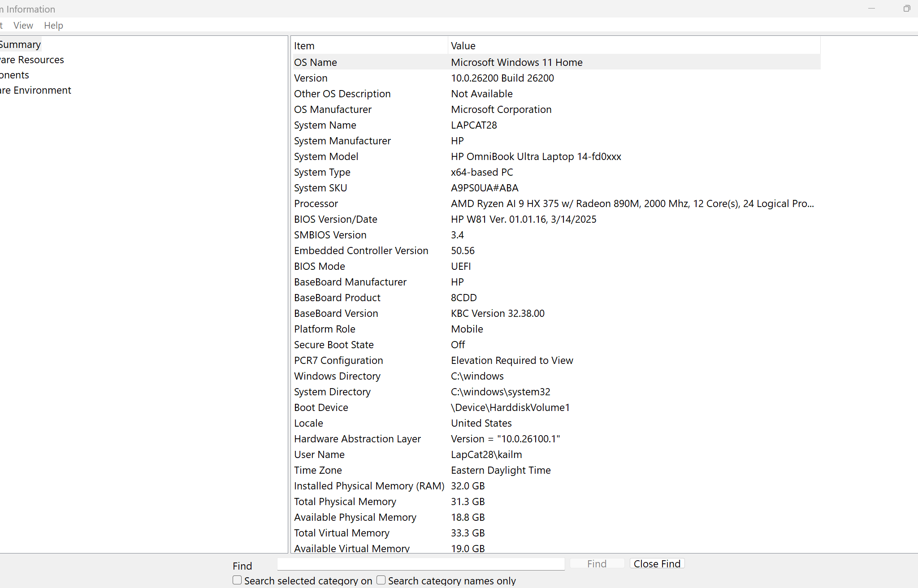Select Available Physical Memory row

point(557,517)
